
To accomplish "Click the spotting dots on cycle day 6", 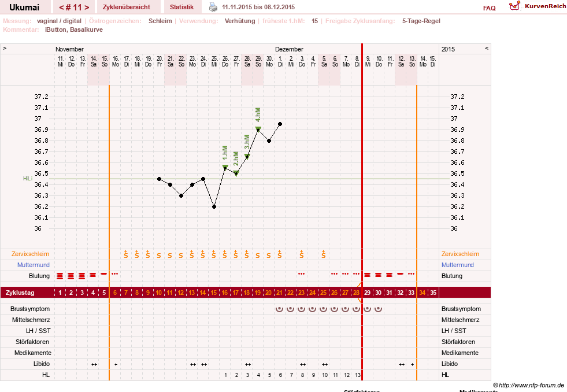I will click(115, 273).
